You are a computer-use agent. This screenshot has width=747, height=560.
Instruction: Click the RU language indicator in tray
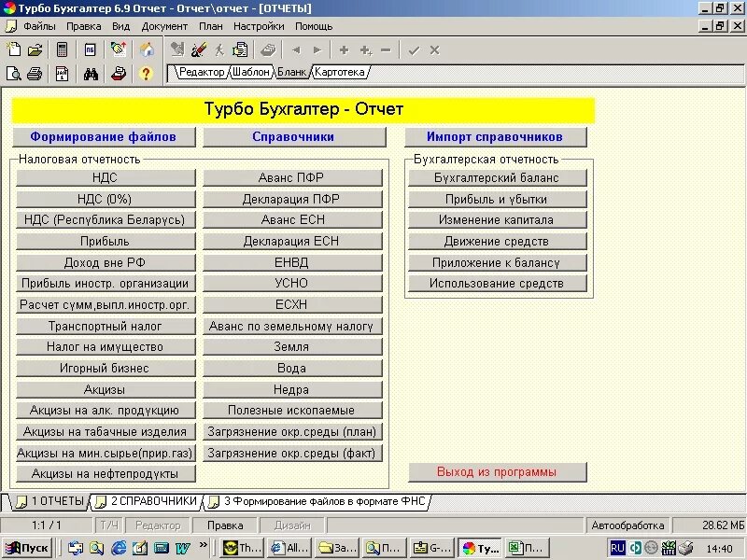tap(617, 548)
